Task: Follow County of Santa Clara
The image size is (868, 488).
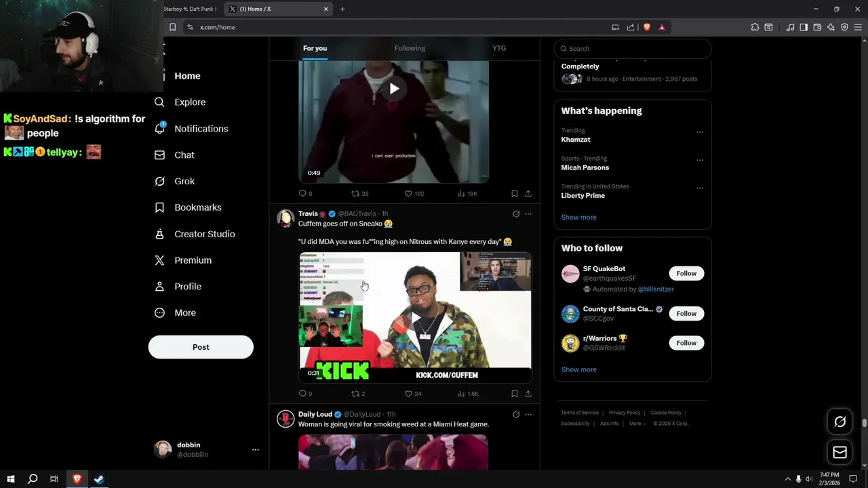Action: pyautogui.click(x=686, y=313)
